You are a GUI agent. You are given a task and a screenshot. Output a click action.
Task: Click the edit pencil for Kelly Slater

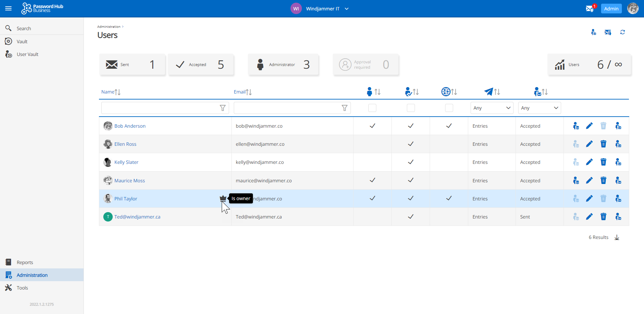coord(589,162)
